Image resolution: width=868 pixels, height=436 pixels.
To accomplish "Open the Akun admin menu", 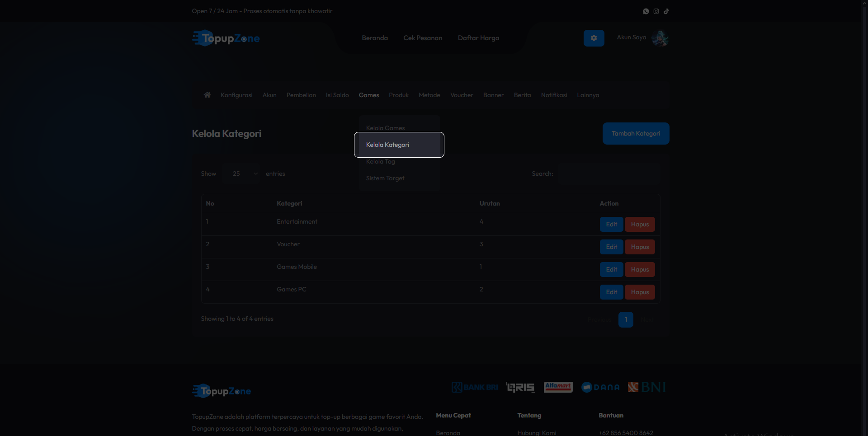I will [269, 95].
